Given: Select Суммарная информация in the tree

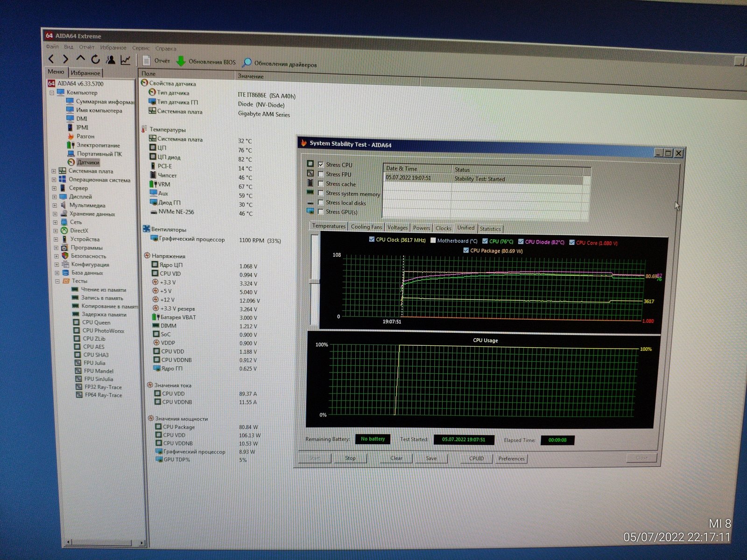Looking at the screenshot, I should point(100,102).
